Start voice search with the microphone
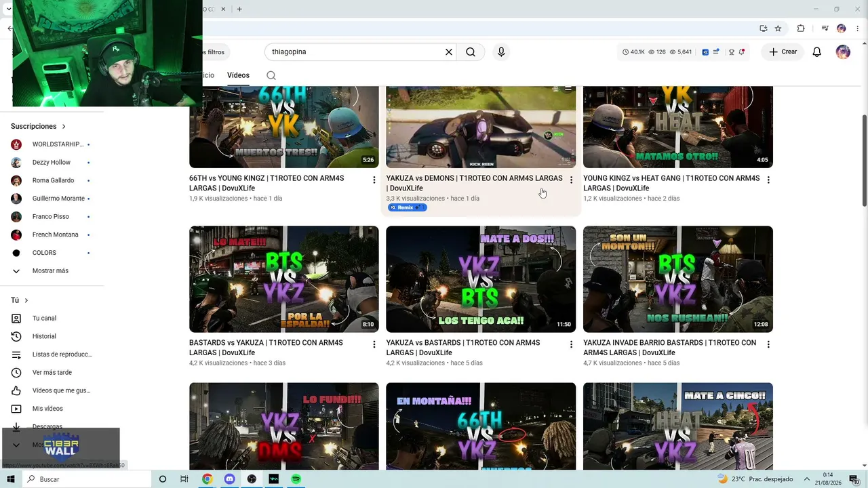Image resolution: width=868 pixels, height=488 pixels. 501,52
